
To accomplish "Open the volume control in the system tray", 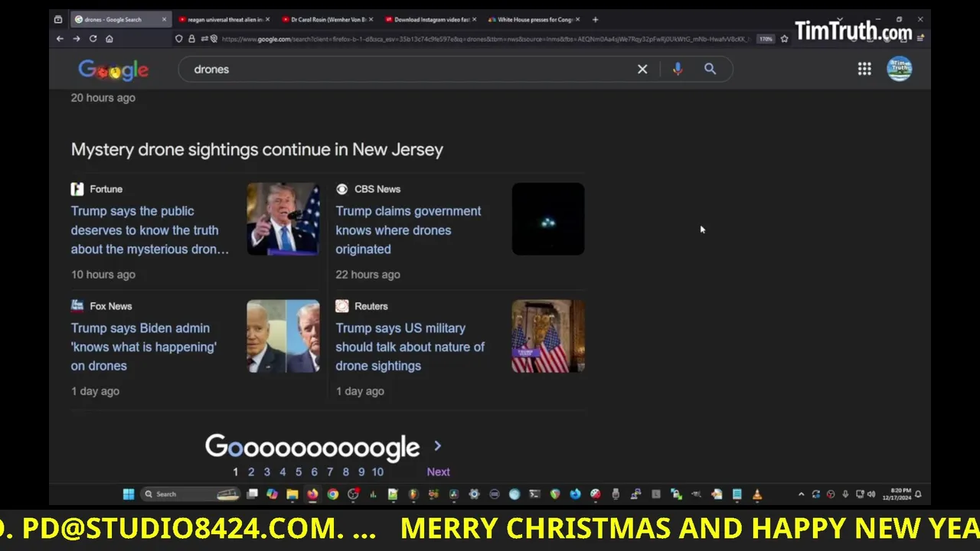I will point(871,494).
